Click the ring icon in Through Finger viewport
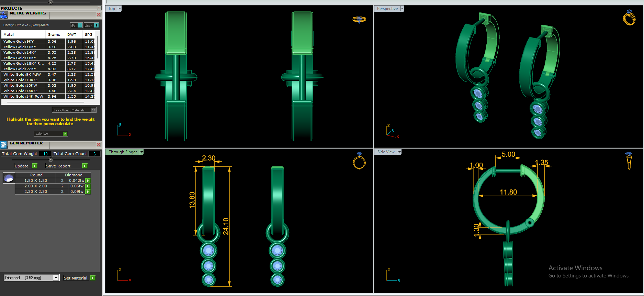Image resolution: width=644 pixels, height=296 pixels. (359, 161)
